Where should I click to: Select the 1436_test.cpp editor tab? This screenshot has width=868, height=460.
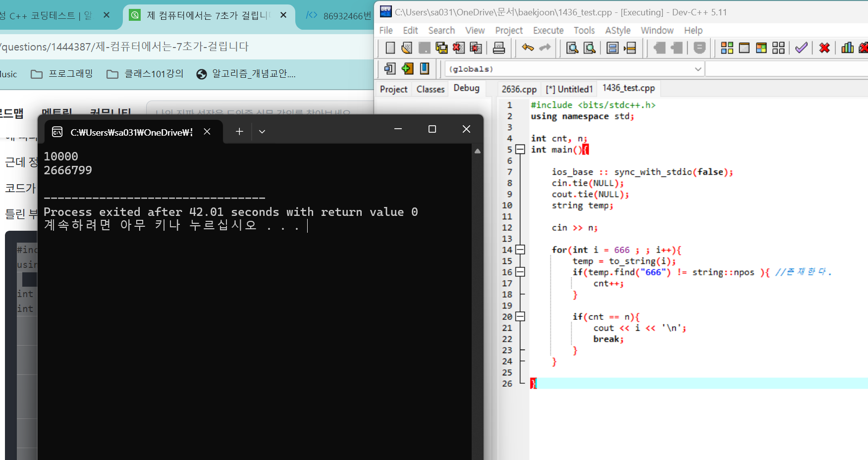click(628, 88)
